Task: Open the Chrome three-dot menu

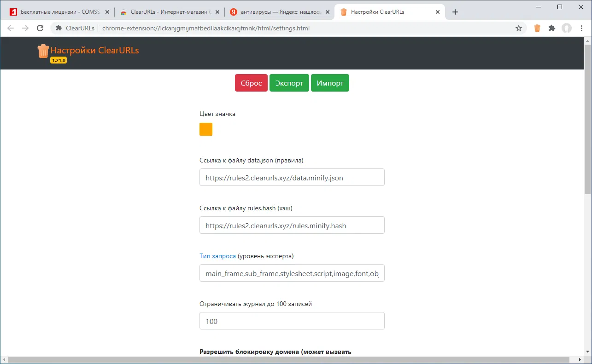Action: pos(581,28)
